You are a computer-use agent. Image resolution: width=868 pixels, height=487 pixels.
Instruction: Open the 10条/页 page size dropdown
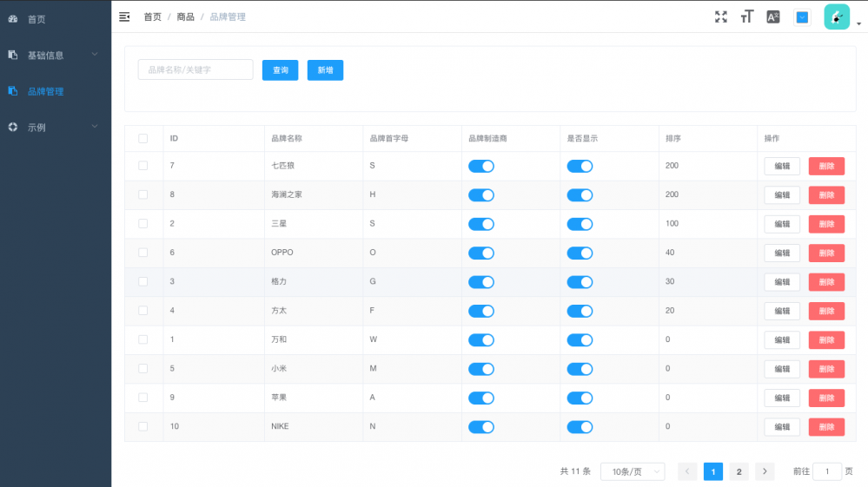point(633,471)
